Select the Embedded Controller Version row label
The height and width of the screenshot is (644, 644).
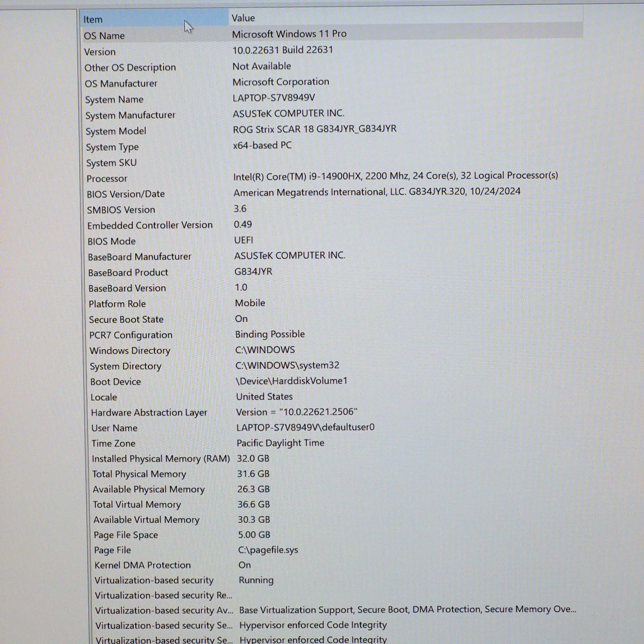[150, 225]
